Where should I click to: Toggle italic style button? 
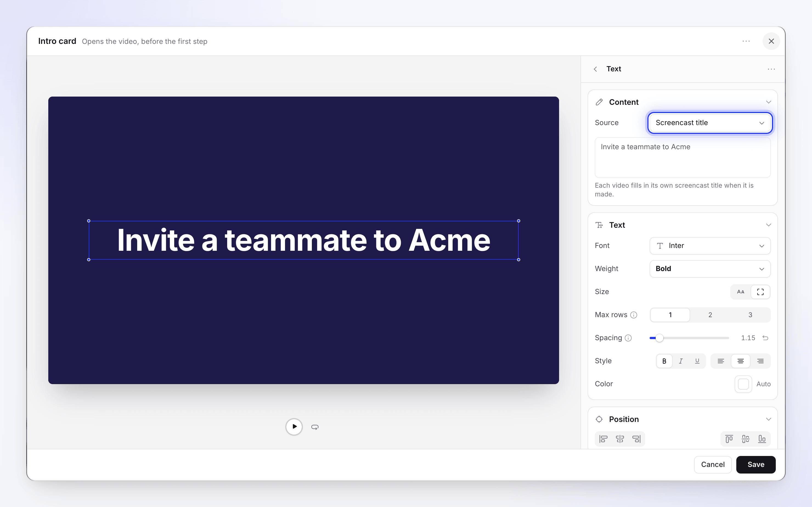click(x=681, y=361)
